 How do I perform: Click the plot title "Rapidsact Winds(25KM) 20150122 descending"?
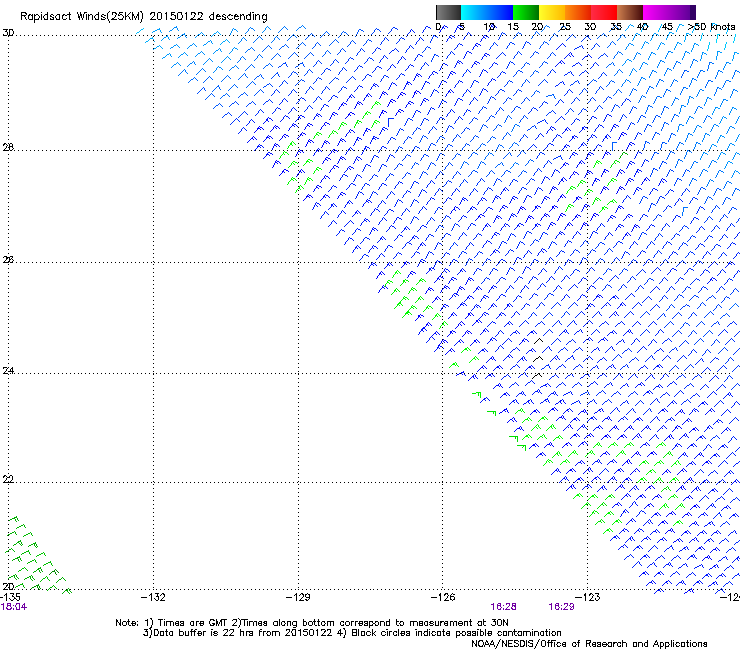144,17
